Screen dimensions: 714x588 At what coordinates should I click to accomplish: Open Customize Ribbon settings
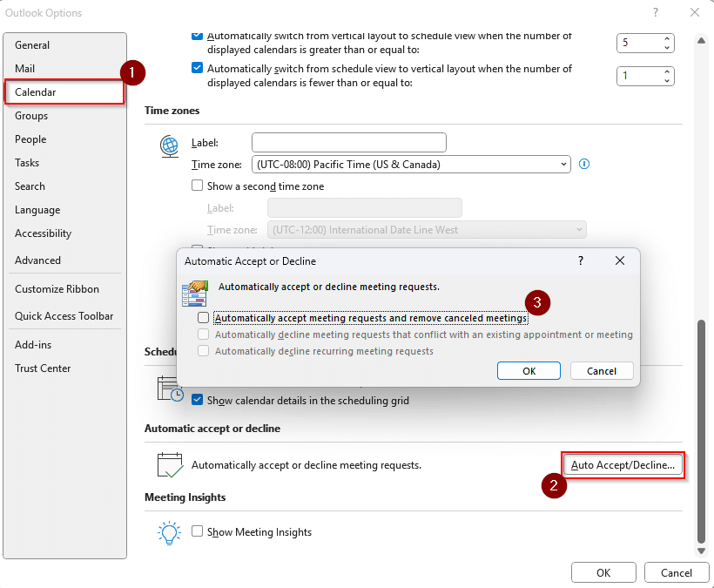(x=65, y=288)
